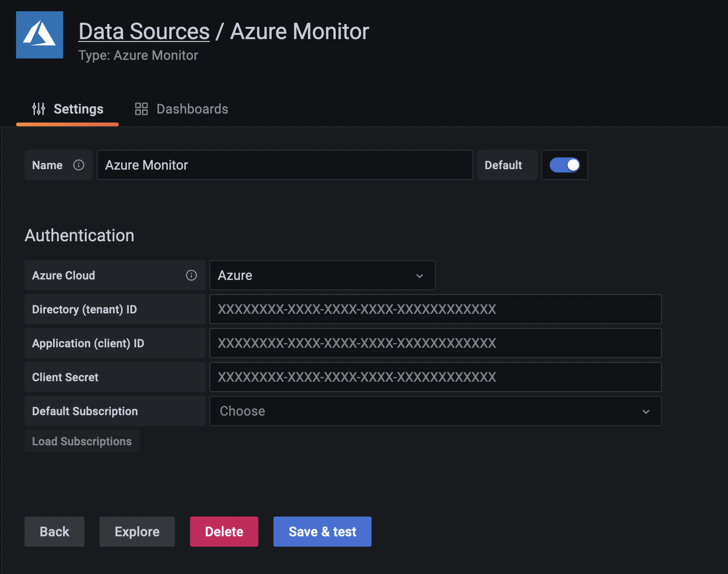Screen dimensions: 728x574
Task: Open the Data Sources breadcrumb link
Action: point(144,32)
